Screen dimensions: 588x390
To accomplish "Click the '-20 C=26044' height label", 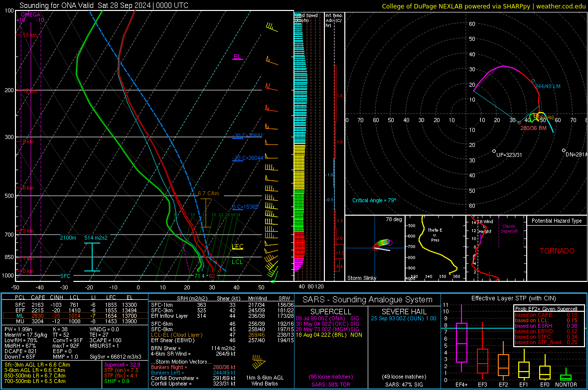I will (x=248, y=158).
